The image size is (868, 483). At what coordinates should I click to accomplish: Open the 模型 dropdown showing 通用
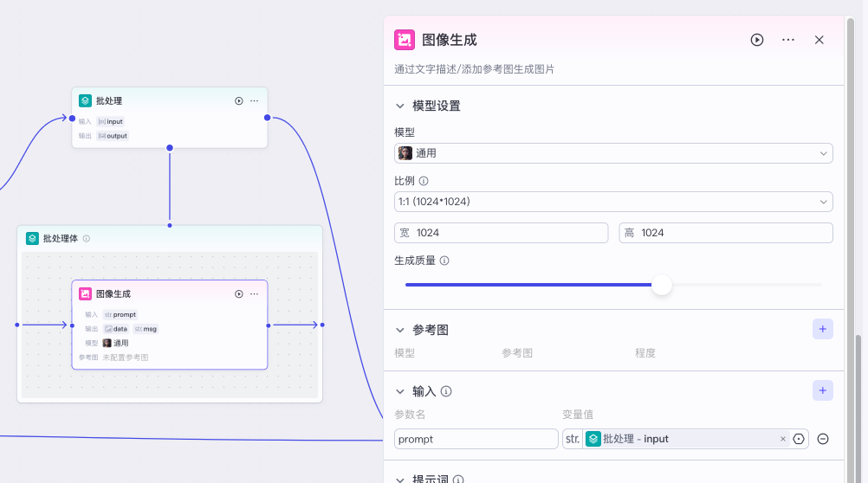613,153
